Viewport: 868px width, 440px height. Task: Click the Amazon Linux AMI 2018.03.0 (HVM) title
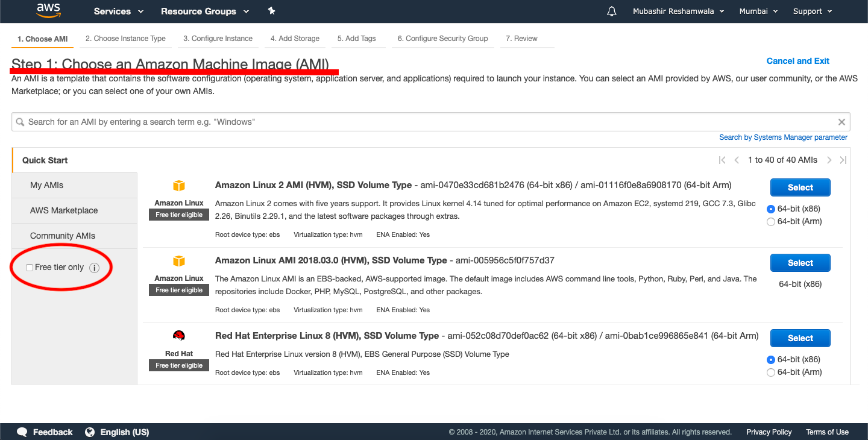pyautogui.click(x=331, y=260)
